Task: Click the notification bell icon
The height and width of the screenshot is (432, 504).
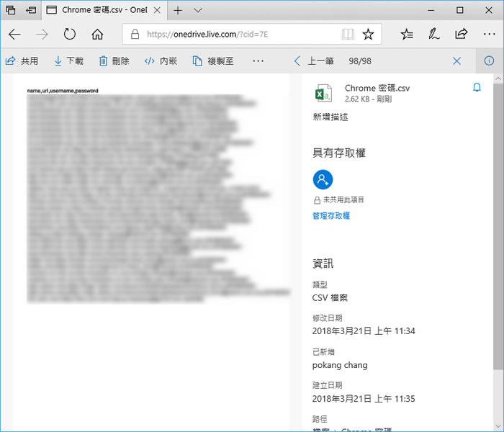Action: click(477, 87)
